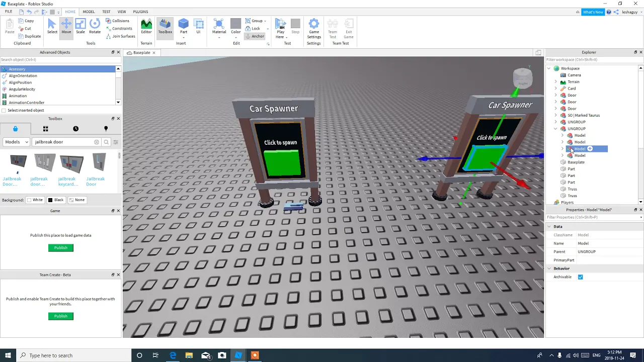The image size is (644, 362).
Task: Expand the Terrain node
Action: click(x=556, y=82)
